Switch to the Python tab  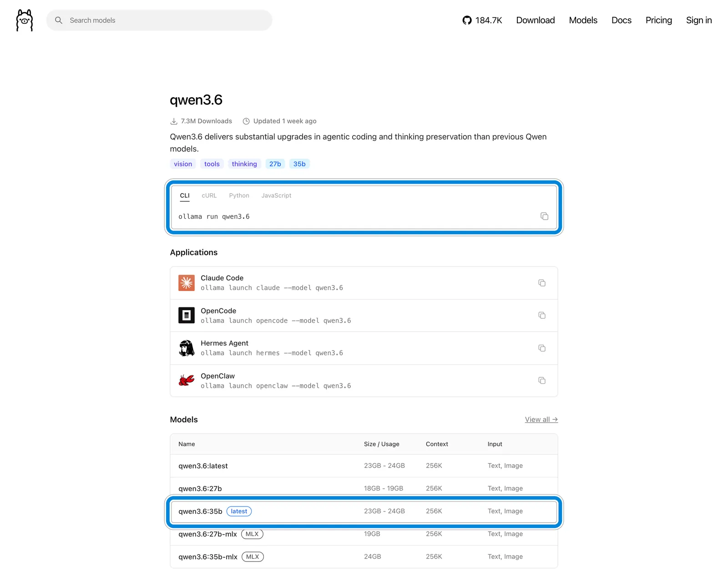239,195
